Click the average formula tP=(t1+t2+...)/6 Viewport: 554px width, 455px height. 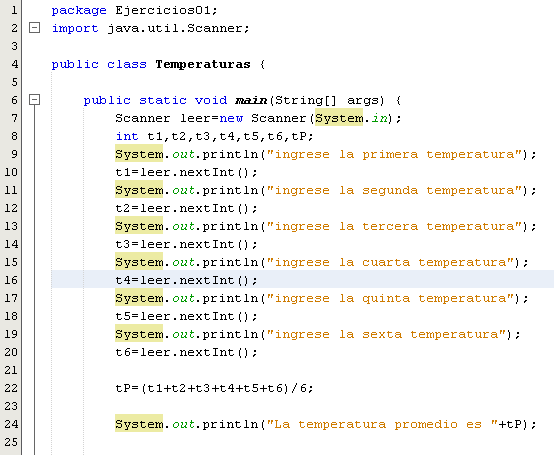214,389
